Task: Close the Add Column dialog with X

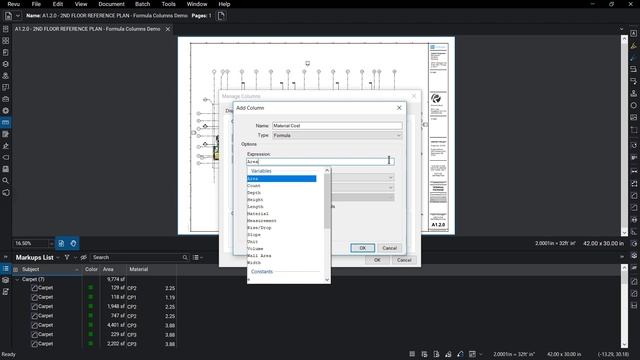Action: 399,108
